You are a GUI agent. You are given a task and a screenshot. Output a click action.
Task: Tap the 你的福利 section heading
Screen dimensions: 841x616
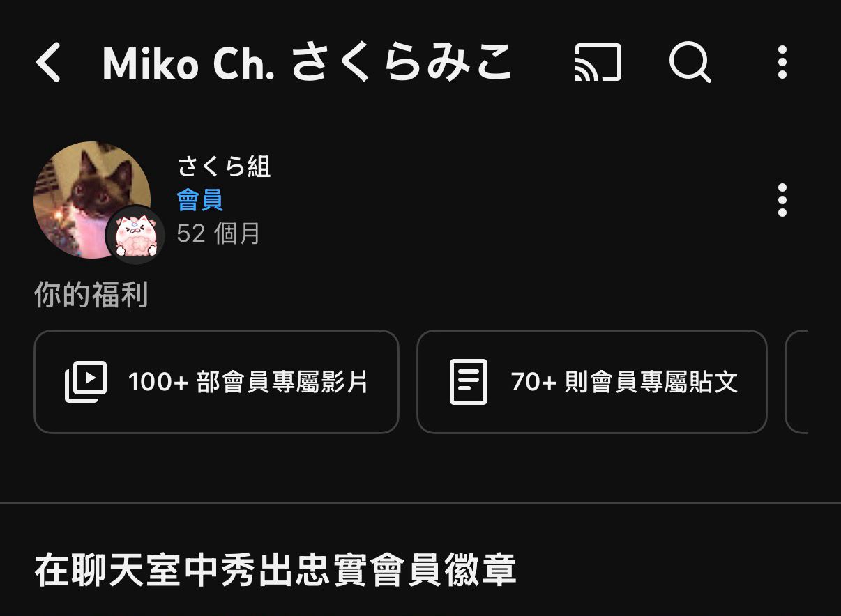click(91, 295)
